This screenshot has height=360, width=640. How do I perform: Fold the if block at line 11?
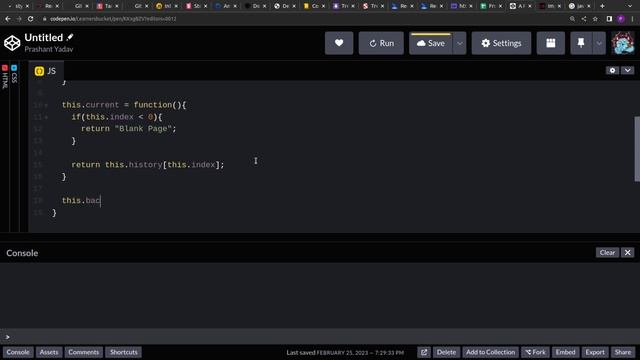(46, 117)
